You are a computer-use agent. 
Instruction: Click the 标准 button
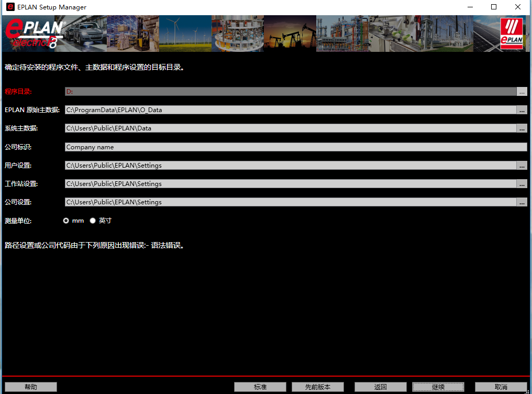pyautogui.click(x=260, y=387)
